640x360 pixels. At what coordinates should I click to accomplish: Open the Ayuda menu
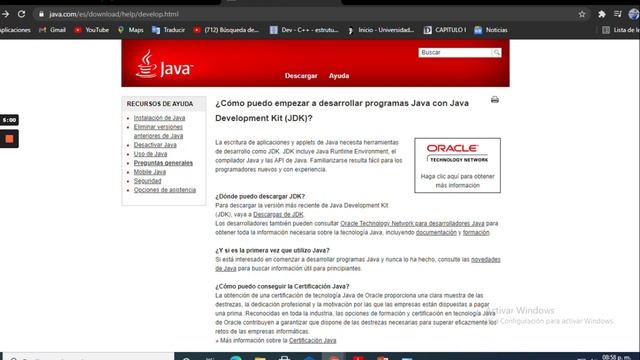(x=339, y=76)
